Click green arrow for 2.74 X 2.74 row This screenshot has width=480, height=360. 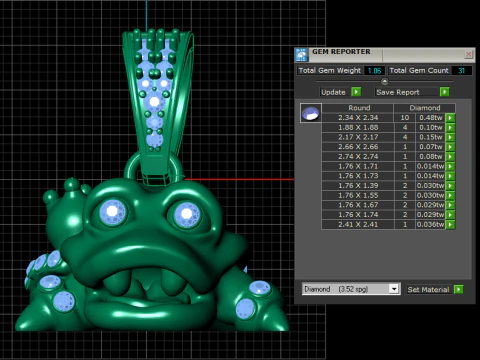coord(450,156)
